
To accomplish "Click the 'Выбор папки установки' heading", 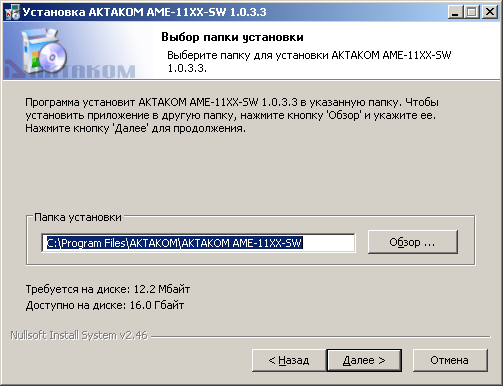I will click(x=232, y=37).
